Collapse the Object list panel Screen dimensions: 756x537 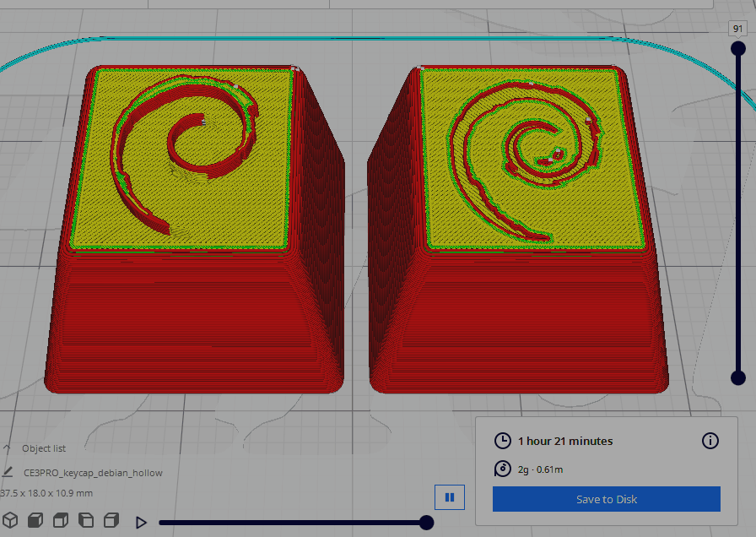(6, 448)
